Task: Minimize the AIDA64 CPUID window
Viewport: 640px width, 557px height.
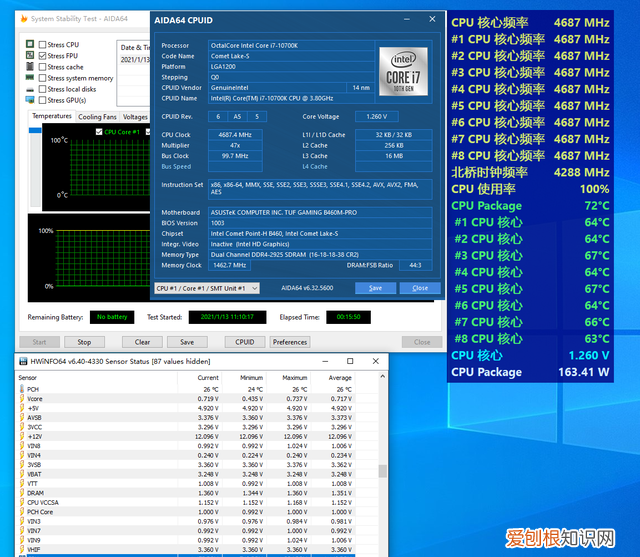Action: pyautogui.click(x=407, y=20)
